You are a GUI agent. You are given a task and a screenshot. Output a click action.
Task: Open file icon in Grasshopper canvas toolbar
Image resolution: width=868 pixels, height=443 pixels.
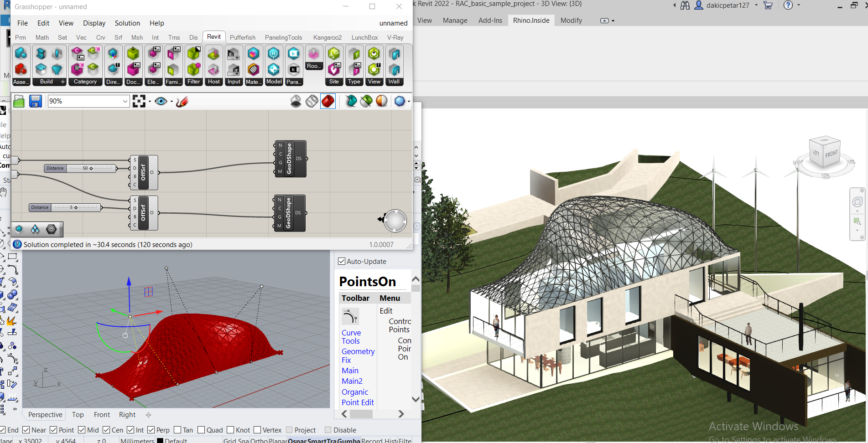(x=19, y=101)
